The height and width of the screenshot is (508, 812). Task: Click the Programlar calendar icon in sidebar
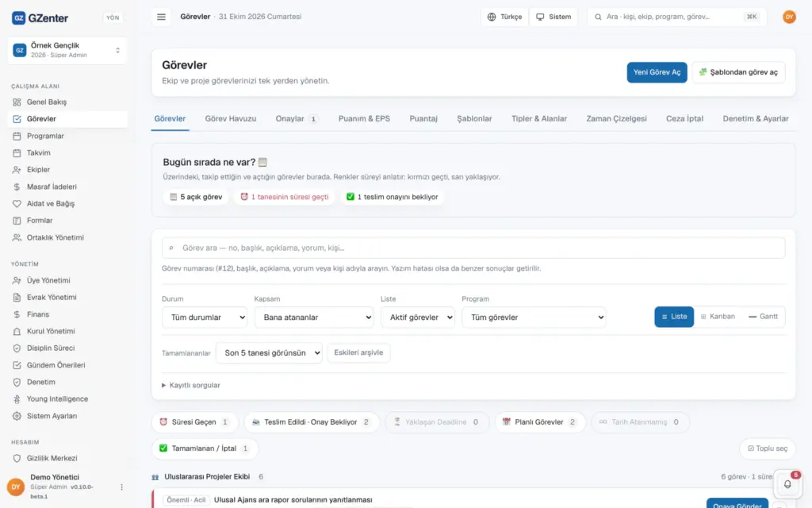point(17,136)
